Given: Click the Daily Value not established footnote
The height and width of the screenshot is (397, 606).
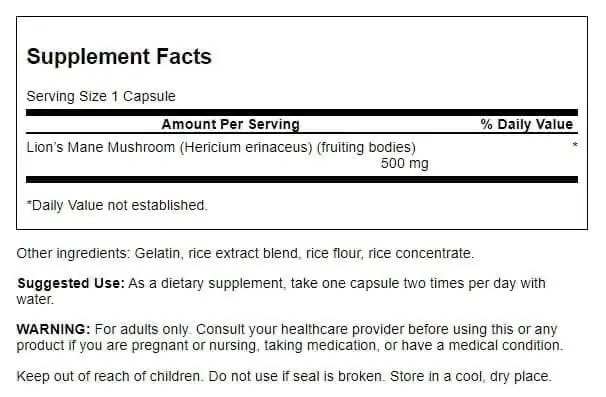Looking at the screenshot, I should tap(117, 205).
